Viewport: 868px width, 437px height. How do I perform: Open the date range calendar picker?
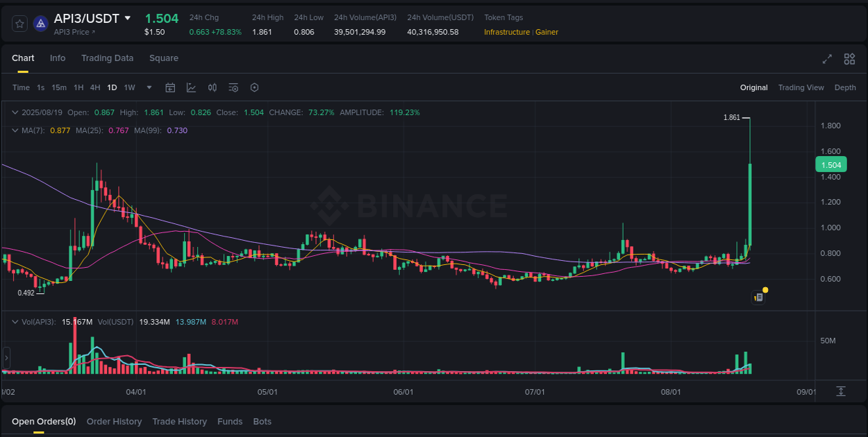click(x=170, y=87)
